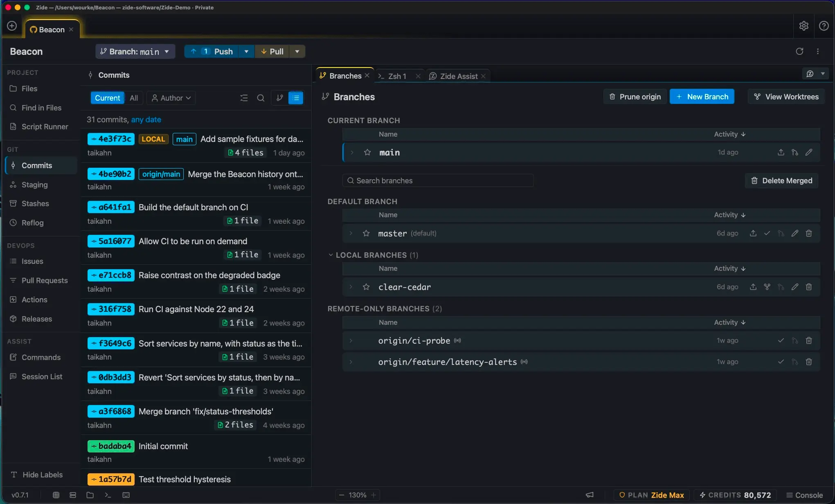Image resolution: width=835 pixels, height=504 pixels.
Task: Click the folder icon in status bar
Action: tap(90, 495)
